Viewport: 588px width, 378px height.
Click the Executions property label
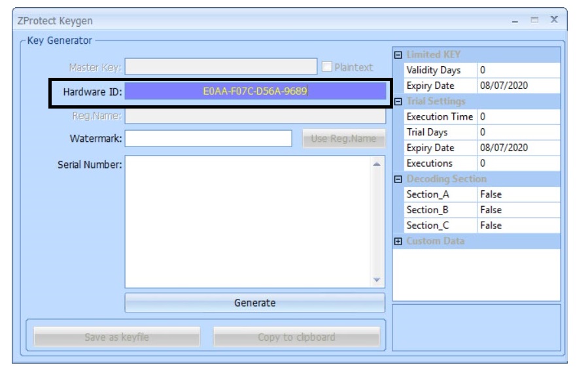coord(429,163)
